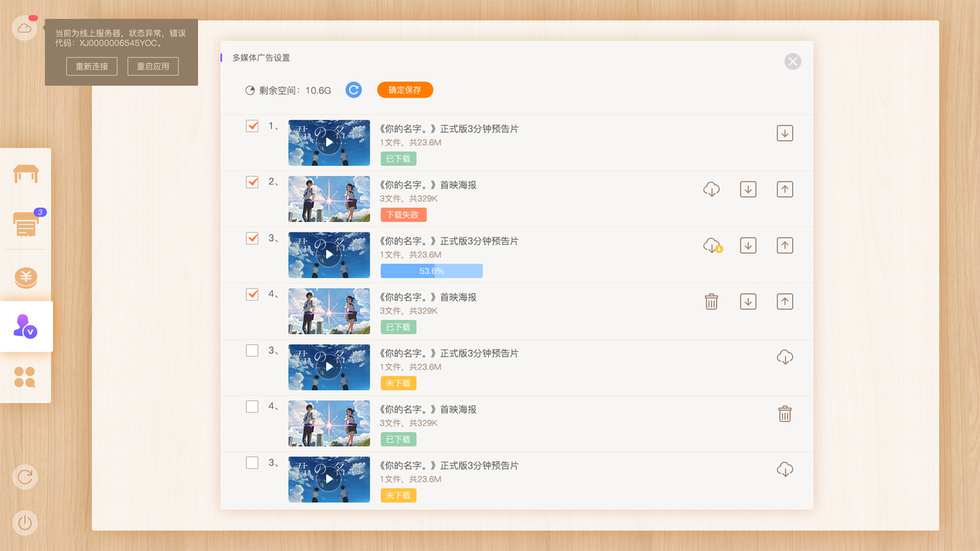Image resolution: width=980 pixels, height=551 pixels.
Task: Refresh remaining space with blue reload icon
Action: [x=354, y=90]
